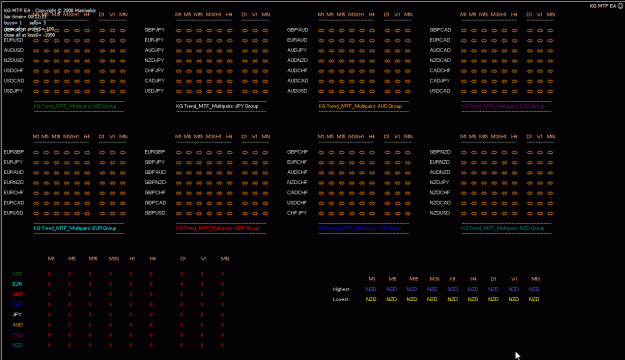The height and width of the screenshot is (360, 625).
Task: Select the KG Trend_MTF_Multipairs EUR Group title
Action: (x=75, y=228)
